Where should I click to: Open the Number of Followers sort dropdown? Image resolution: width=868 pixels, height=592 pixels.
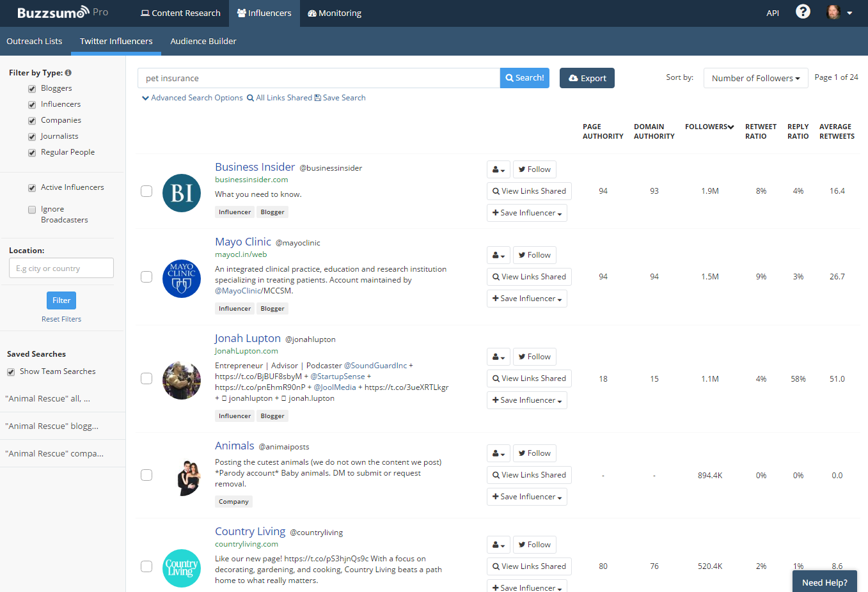(x=755, y=77)
